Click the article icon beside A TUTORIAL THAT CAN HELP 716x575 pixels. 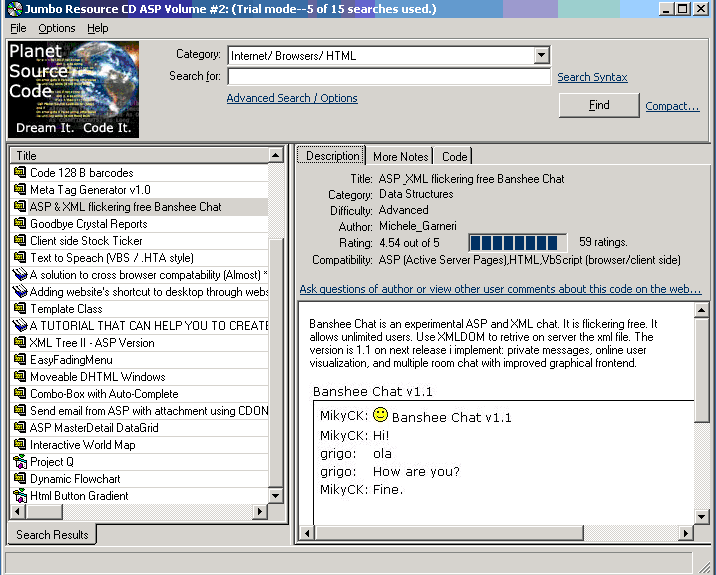point(20,325)
